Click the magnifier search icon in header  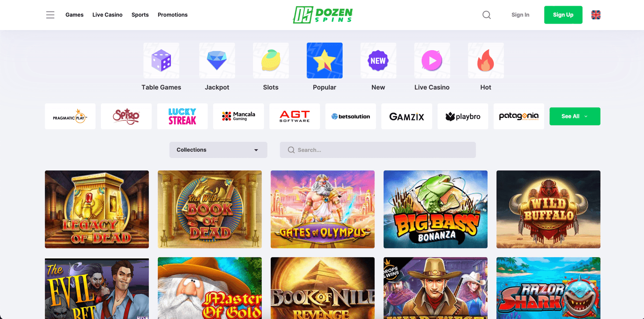[x=486, y=15]
